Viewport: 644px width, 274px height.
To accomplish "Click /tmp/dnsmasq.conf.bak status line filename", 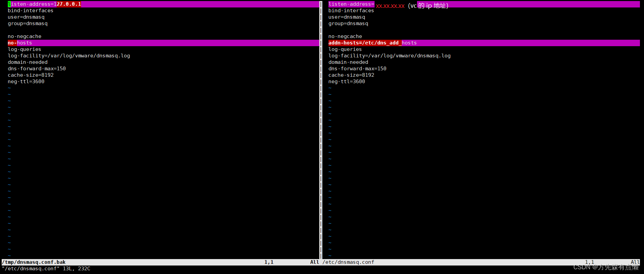I will click(x=34, y=262).
